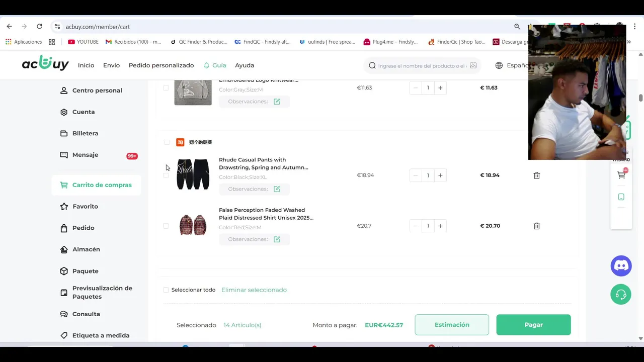Delete the Rhude Casual Pants item
Image resolution: width=644 pixels, height=362 pixels.
click(537, 175)
